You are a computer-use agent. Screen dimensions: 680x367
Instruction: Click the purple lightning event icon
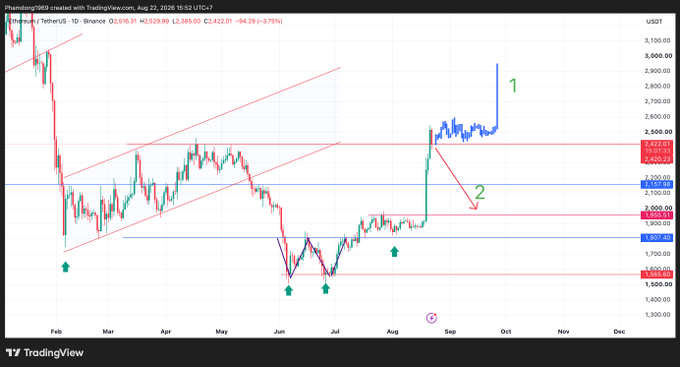(x=431, y=318)
